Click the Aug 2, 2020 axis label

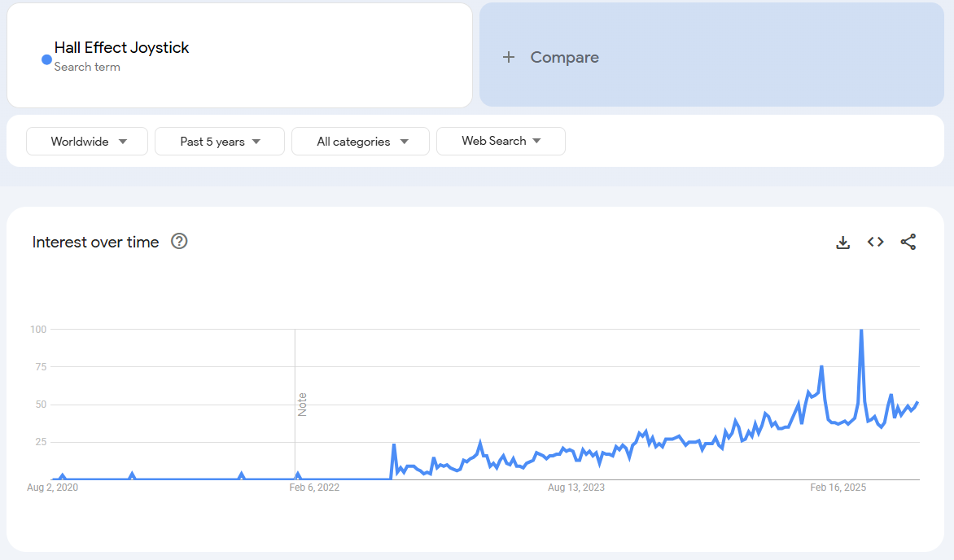(x=53, y=488)
